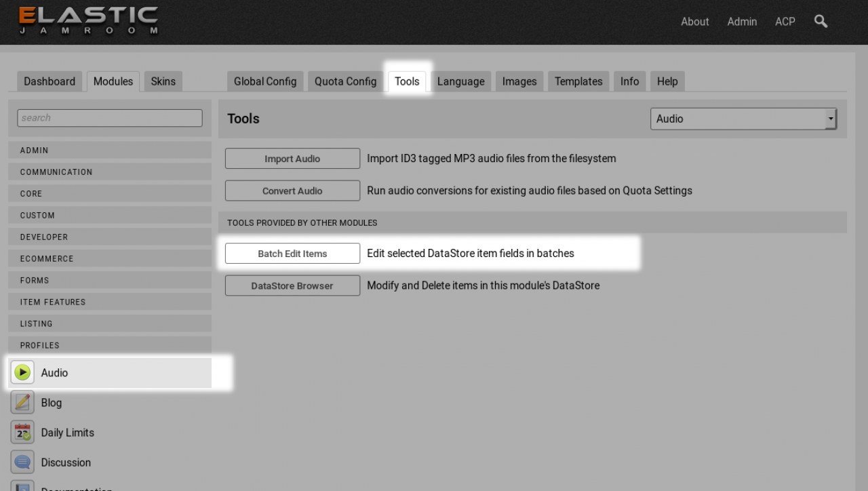Click the 'TOOLS PROVIDED BY OTHER MODULES' heading
Image resolution: width=868 pixels, height=491 pixels.
click(302, 222)
